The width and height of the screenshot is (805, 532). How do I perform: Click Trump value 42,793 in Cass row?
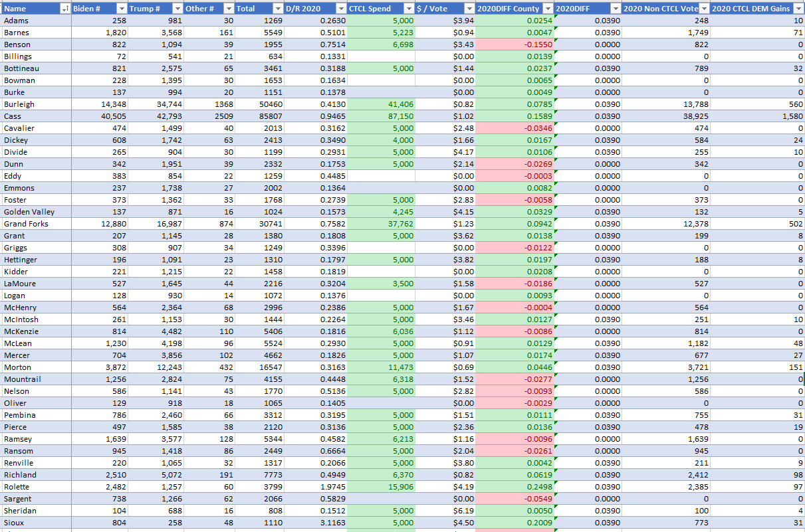156,116
